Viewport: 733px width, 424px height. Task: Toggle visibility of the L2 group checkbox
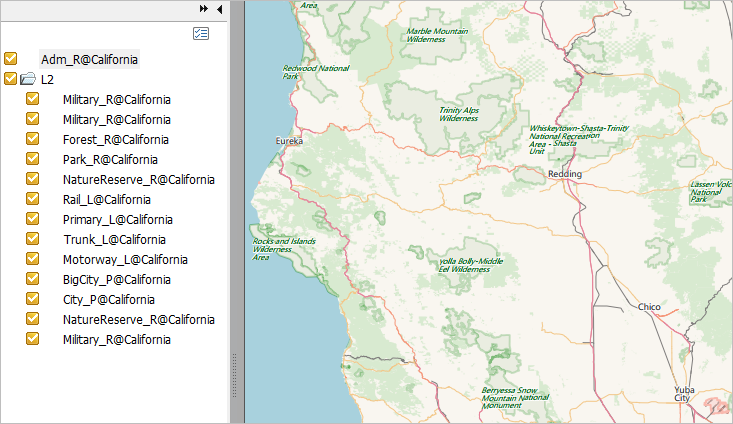(x=11, y=79)
